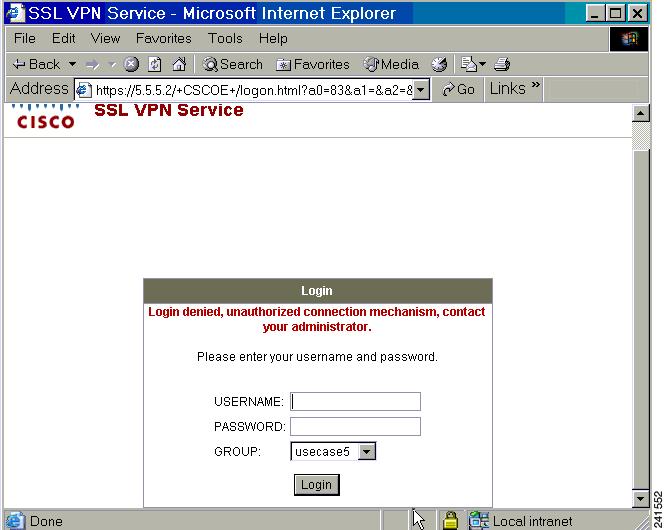The image size is (665, 530).
Task: Click the 'Login denied' error message text
Action: pos(317,319)
